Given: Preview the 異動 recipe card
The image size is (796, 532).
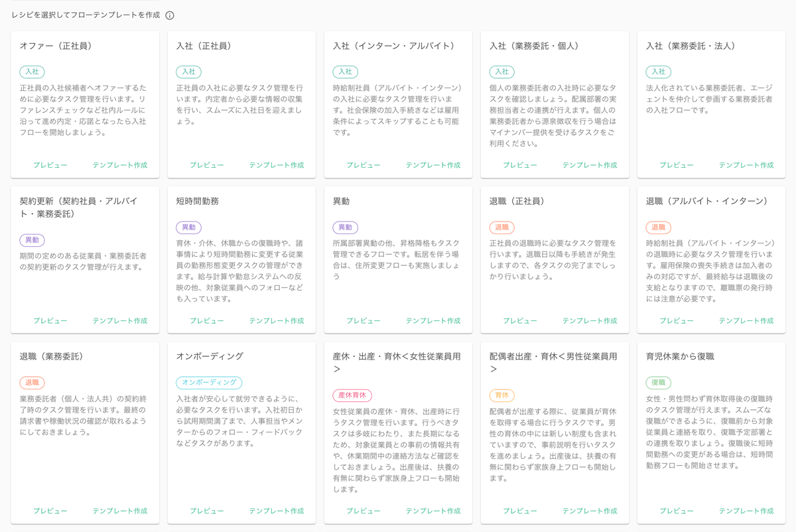Looking at the screenshot, I should 364,321.
